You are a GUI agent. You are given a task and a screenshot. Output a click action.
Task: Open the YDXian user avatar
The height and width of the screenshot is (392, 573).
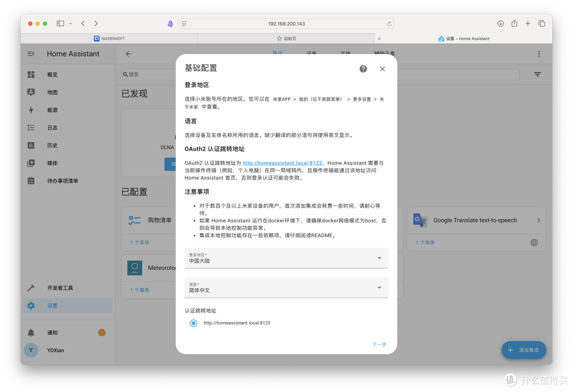pyautogui.click(x=31, y=350)
